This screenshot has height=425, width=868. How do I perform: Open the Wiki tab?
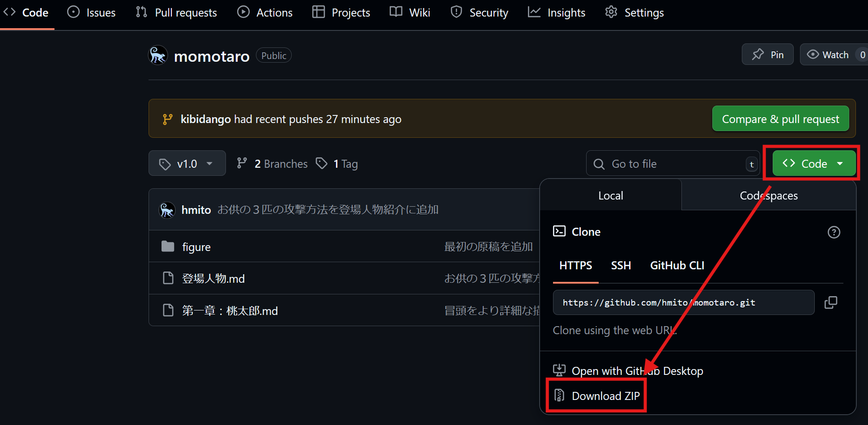(410, 13)
